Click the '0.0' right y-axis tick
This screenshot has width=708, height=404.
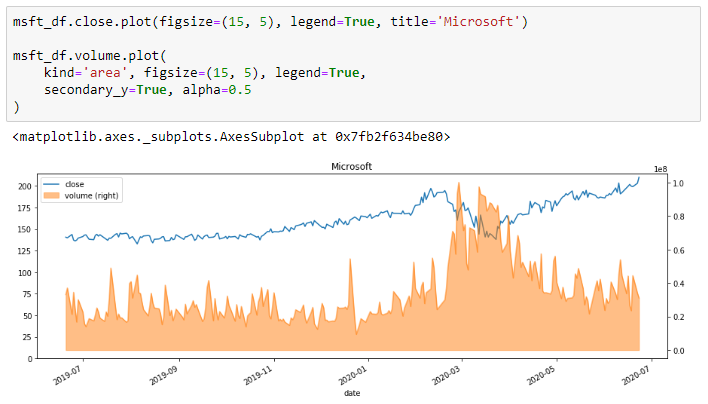(x=678, y=351)
